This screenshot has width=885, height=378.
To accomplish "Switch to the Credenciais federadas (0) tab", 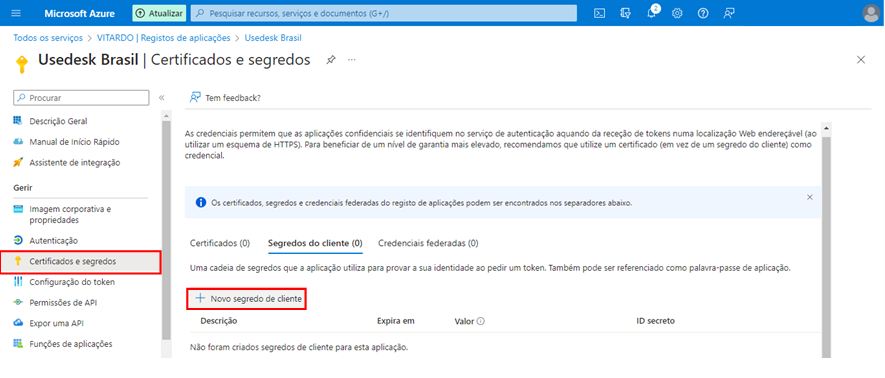I will [x=428, y=243].
